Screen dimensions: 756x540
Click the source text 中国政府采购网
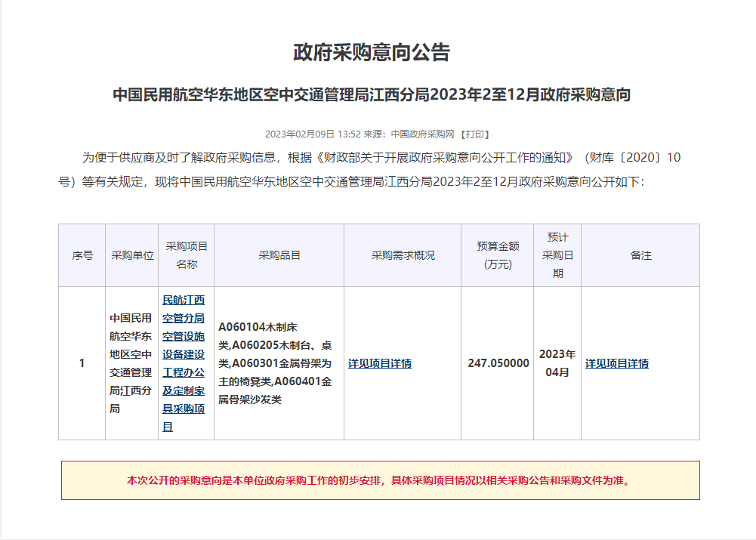[422, 134]
